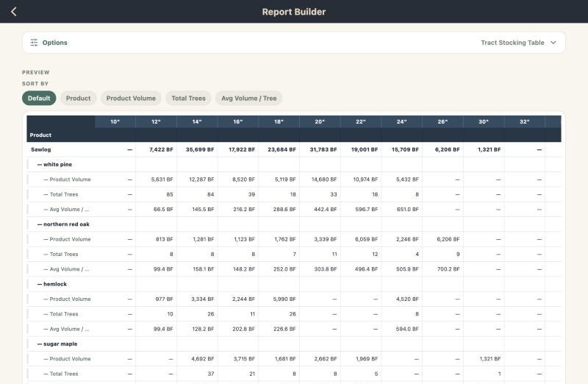
Task: Click the 12" column header
Action: click(156, 121)
